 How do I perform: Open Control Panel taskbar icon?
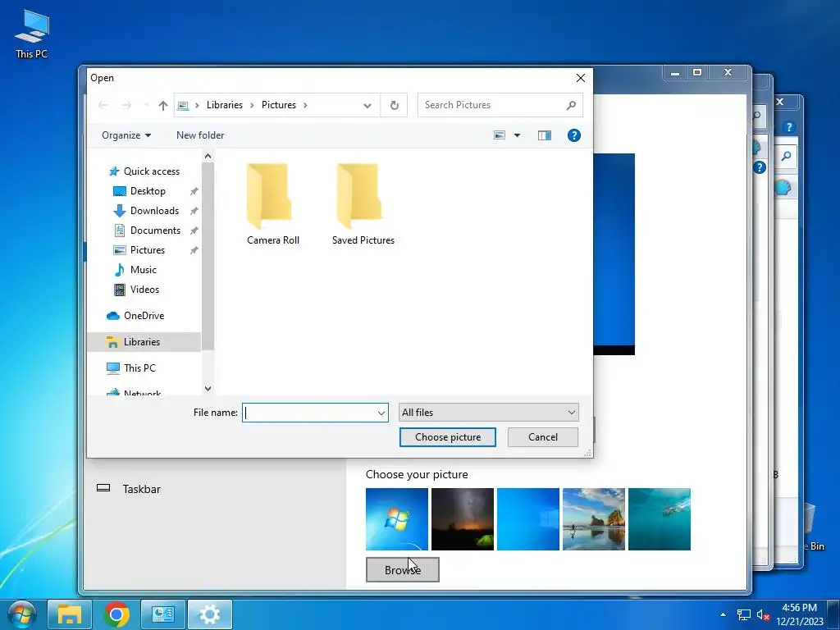[x=163, y=614]
